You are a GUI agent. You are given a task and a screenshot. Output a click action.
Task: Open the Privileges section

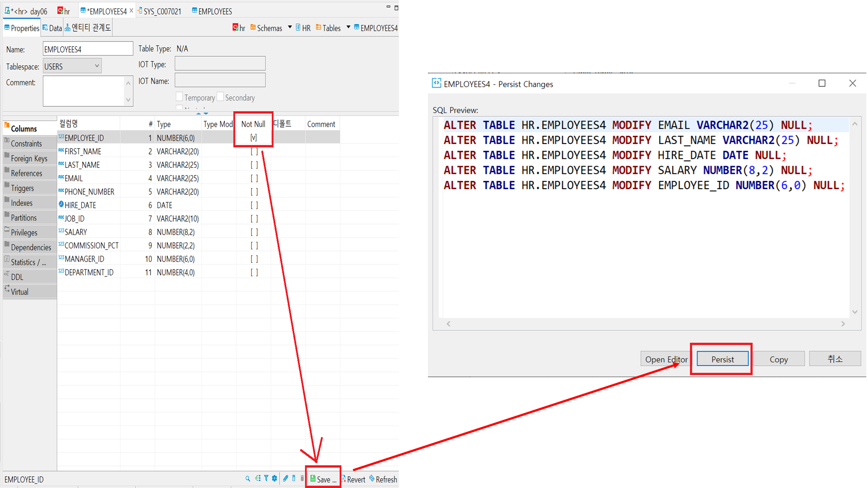pos(30,233)
